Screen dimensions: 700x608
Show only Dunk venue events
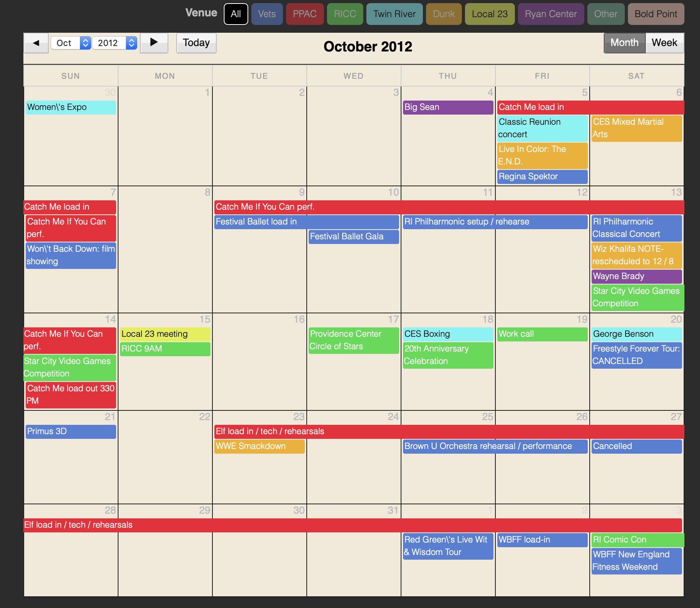coord(444,14)
